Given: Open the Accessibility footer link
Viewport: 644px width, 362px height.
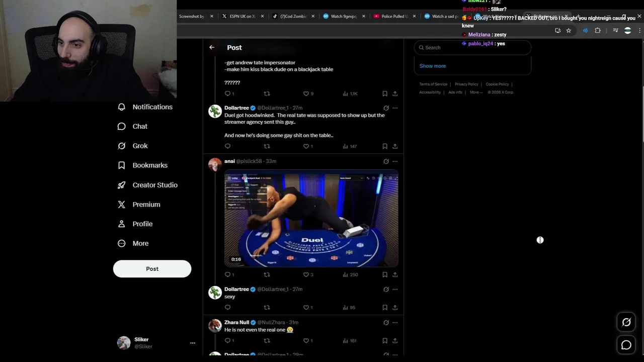Looking at the screenshot, I should pyautogui.click(x=430, y=92).
